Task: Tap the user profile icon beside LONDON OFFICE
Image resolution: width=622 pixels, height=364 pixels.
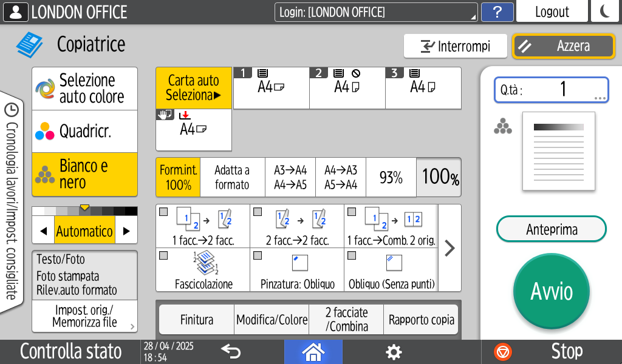Action: coord(15,12)
